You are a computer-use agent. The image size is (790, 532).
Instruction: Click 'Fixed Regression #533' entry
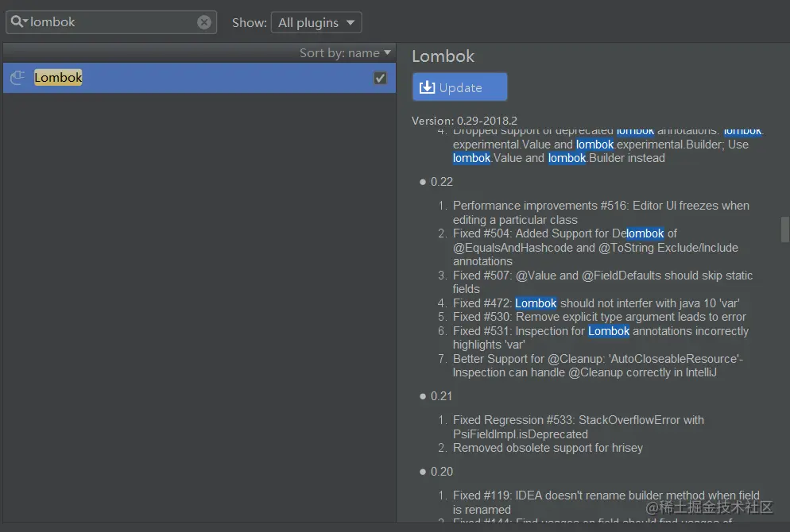(578, 427)
